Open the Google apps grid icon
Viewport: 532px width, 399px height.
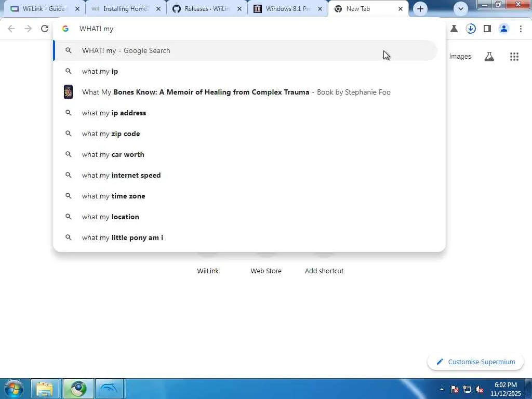514,57
